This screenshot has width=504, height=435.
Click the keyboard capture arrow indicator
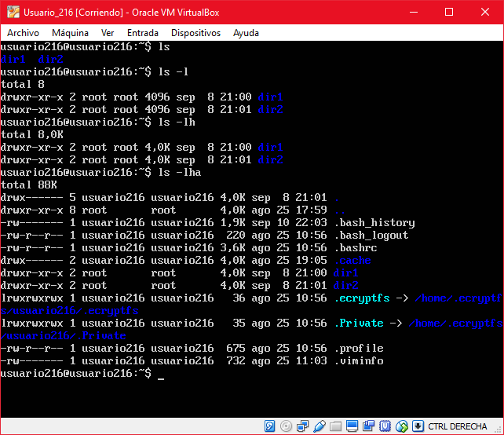tap(418, 426)
